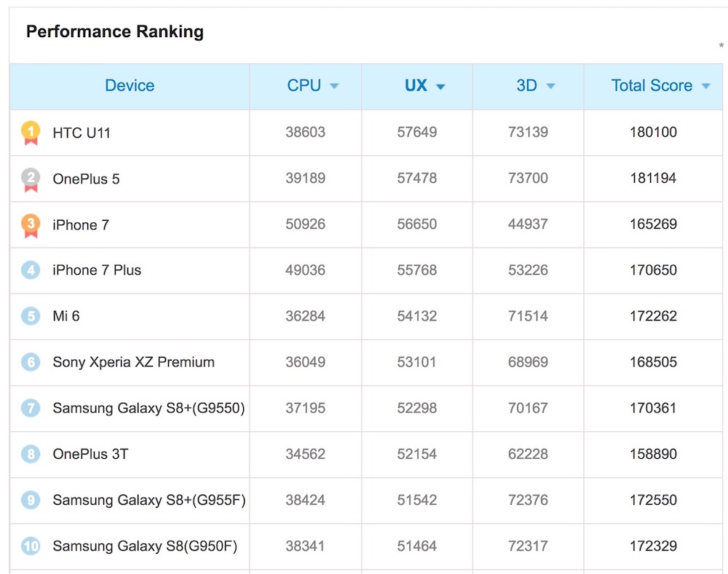Click the rank 4 badge icon

pos(31,270)
